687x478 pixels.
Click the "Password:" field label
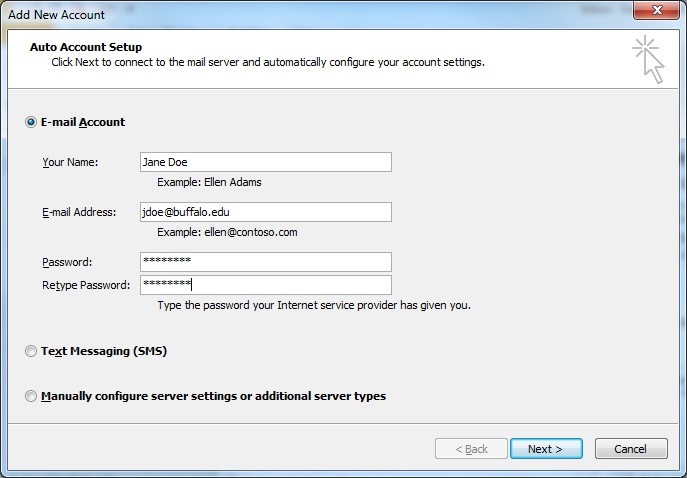click(67, 262)
